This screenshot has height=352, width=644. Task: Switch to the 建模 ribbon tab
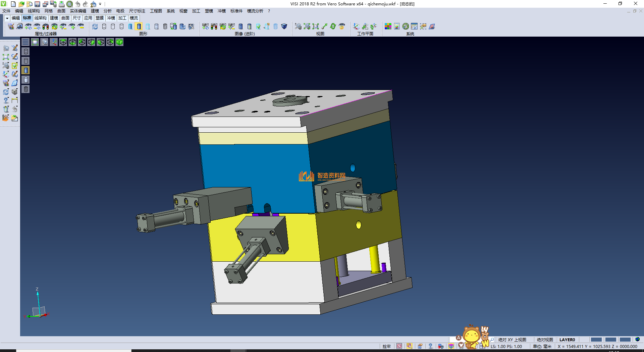point(54,18)
